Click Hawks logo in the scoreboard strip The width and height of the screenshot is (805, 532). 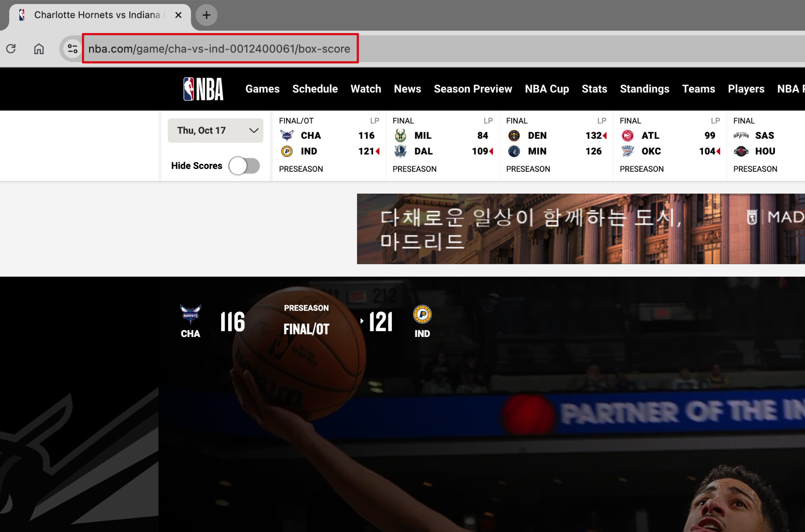pos(628,136)
